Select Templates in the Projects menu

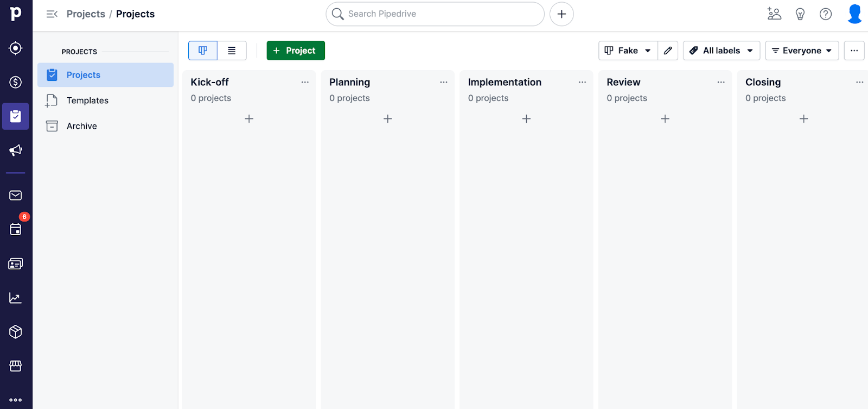click(x=87, y=100)
